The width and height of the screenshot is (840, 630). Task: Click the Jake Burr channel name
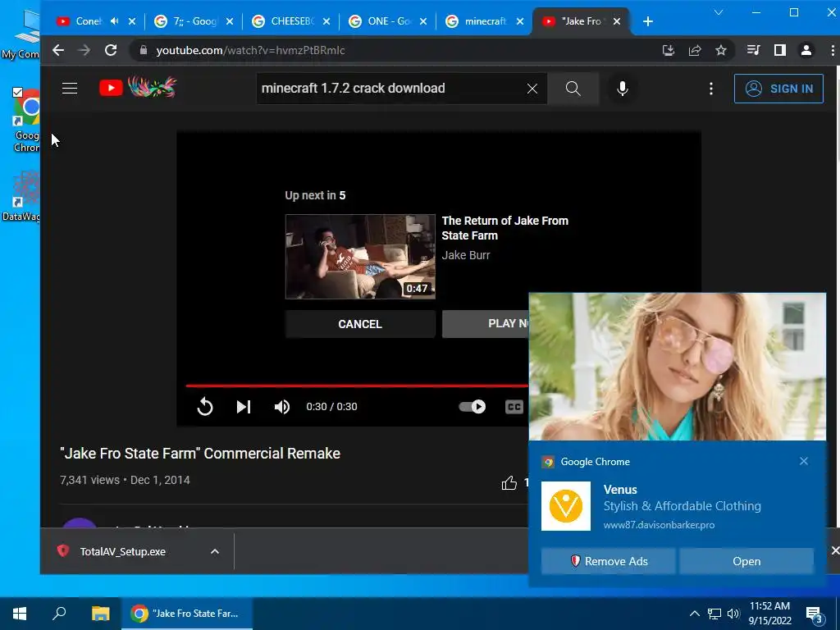pos(466,255)
